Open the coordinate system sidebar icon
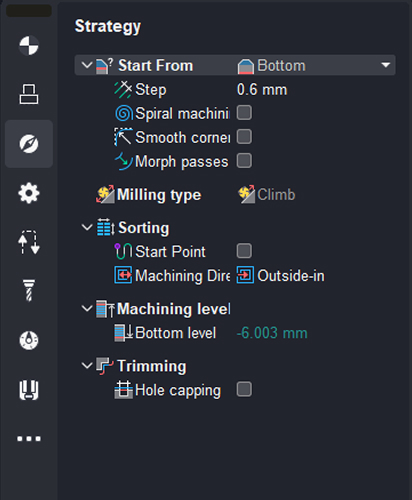This screenshot has height=500, width=412. coord(29,46)
